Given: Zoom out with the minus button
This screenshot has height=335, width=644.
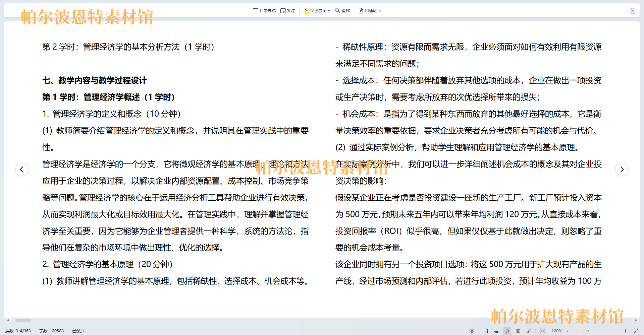Looking at the screenshot, I should (x=576, y=331).
